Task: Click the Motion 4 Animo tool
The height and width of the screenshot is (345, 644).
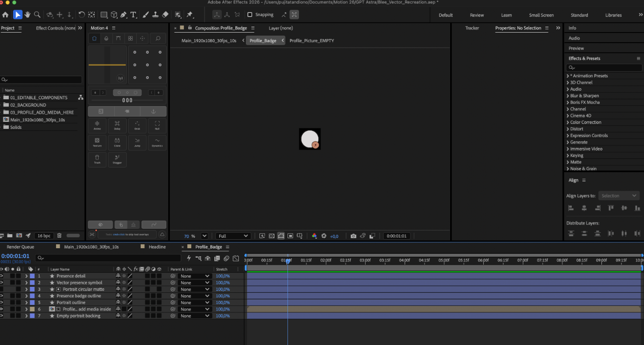Action: pyautogui.click(x=97, y=125)
